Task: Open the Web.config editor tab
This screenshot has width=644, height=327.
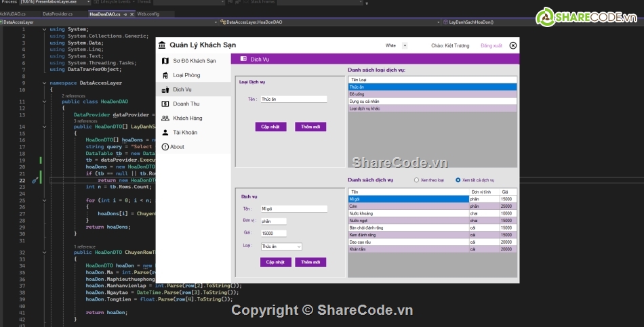Action: pyautogui.click(x=148, y=14)
